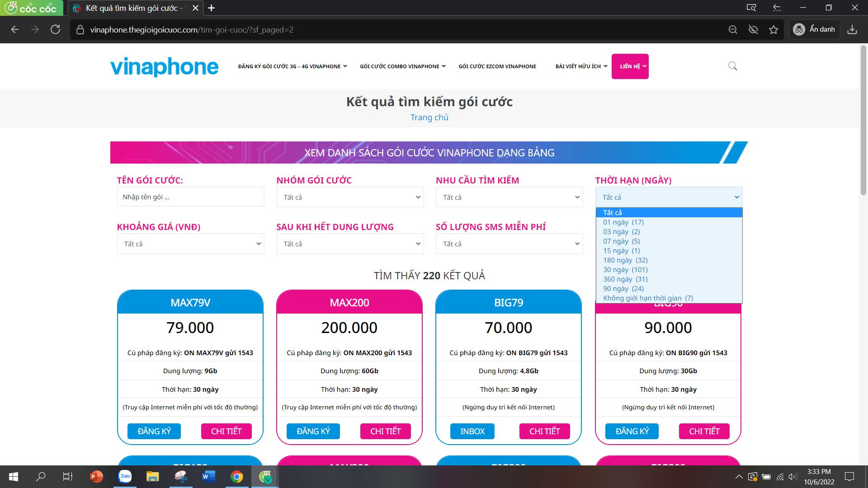
Task: Bookmark page with the star icon
Action: tap(774, 30)
